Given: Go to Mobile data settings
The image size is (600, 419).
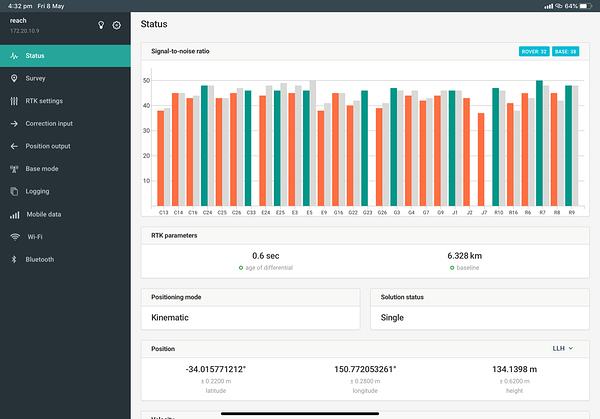Looking at the screenshot, I should pyautogui.click(x=65, y=214).
